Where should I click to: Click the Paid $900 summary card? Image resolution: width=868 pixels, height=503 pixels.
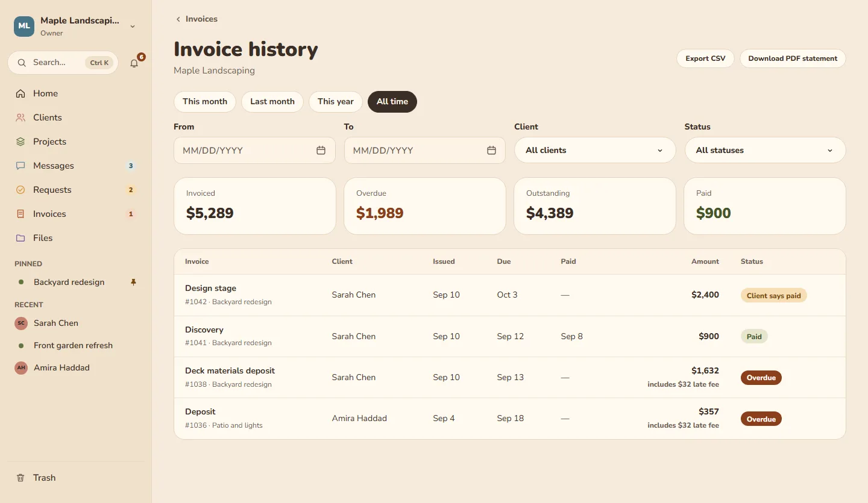765,205
